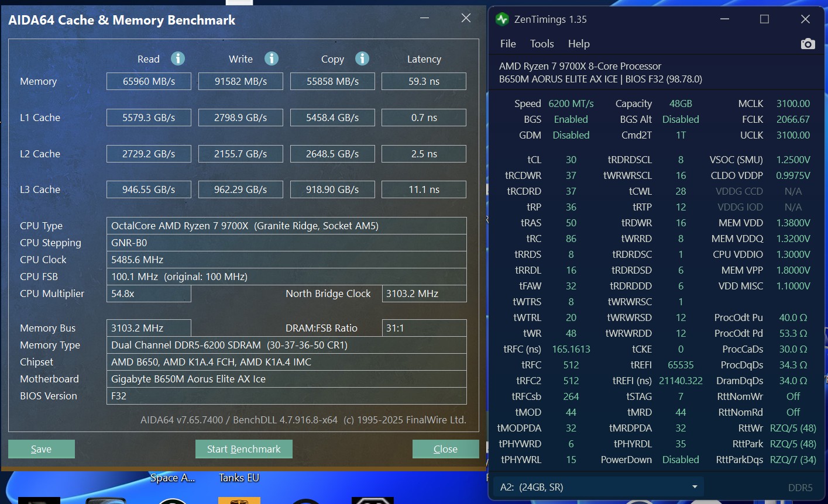This screenshot has width=828, height=504.
Task: Click Start Benchmark in AIDA64
Action: click(x=244, y=449)
